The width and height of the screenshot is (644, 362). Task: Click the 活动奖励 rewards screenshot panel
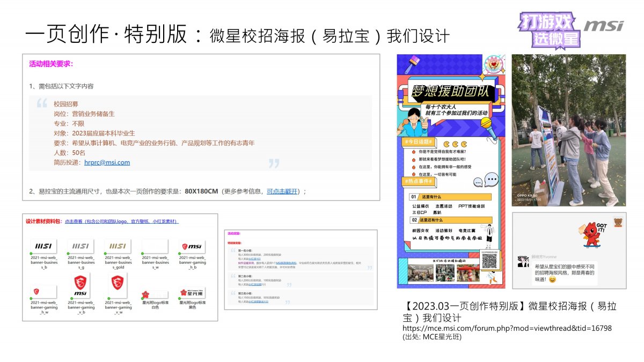tap(301, 269)
